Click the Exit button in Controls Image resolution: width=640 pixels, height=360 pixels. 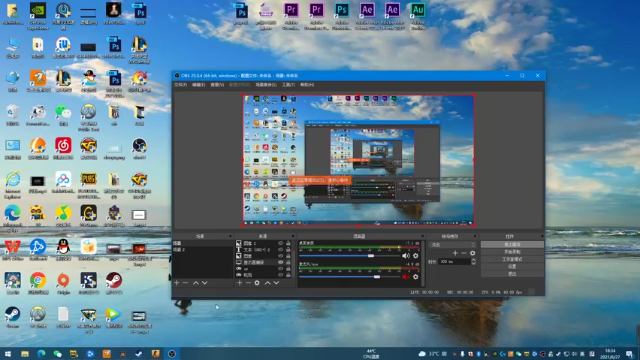coord(512,274)
